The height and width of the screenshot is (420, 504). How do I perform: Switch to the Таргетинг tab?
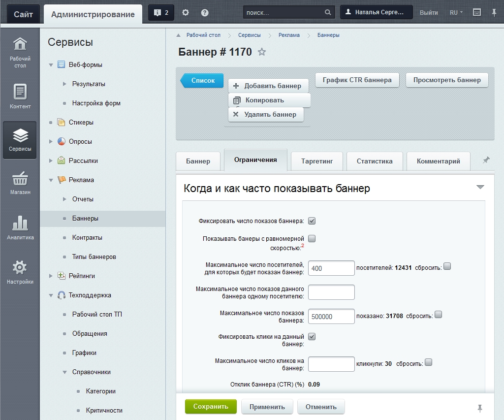(x=317, y=161)
